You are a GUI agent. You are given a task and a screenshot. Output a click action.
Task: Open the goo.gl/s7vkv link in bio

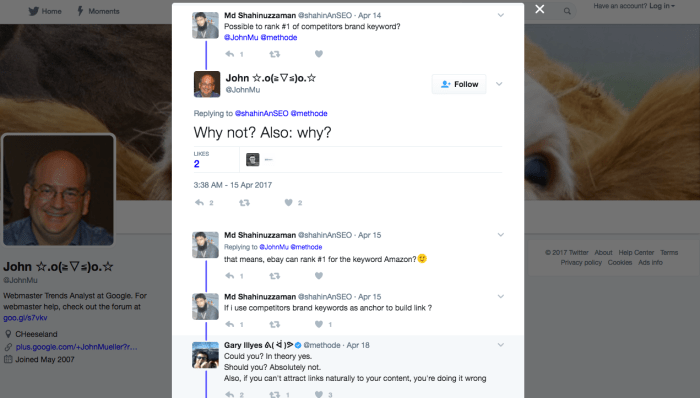25,318
